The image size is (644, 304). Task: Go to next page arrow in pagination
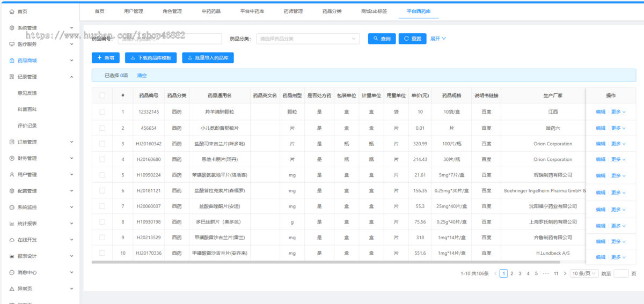point(565,273)
